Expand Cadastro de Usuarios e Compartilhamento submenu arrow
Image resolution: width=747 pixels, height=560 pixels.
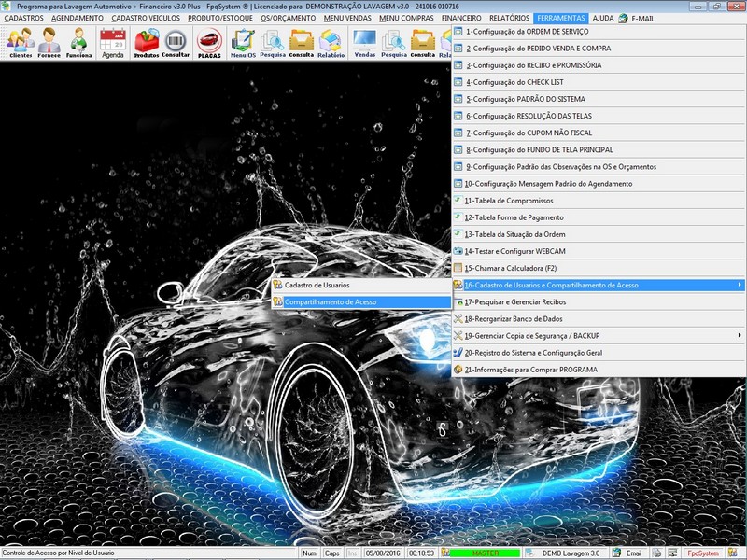(x=740, y=285)
